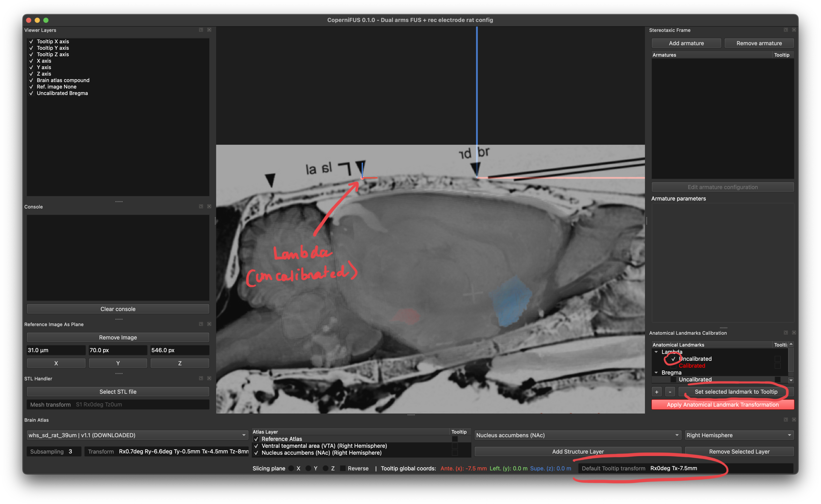
Task: Hide the Brain atlas compound layer
Action: point(31,80)
